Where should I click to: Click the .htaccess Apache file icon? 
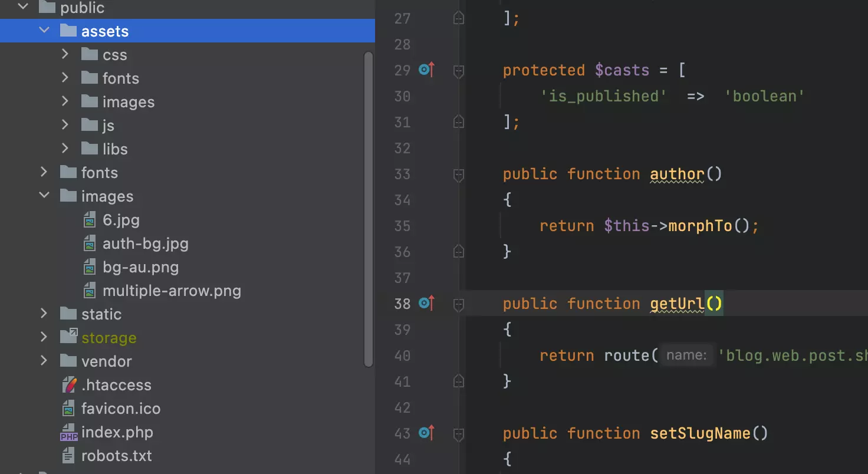pyautogui.click(x=70, y=385)
